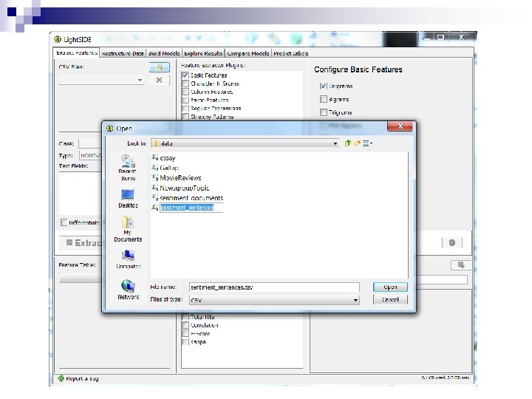Check the Total Hits metric box

pos(185,317)
